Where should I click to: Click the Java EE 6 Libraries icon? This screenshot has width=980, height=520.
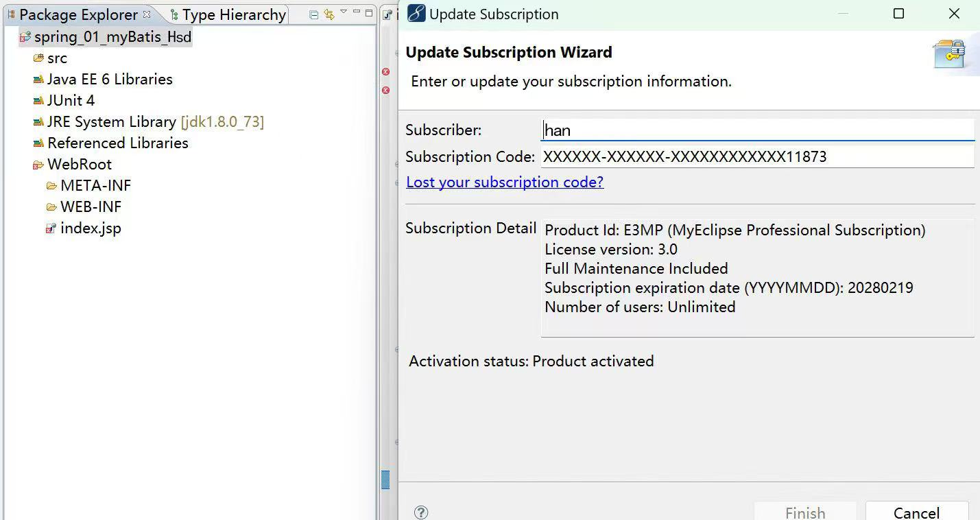click(x=38, y=80)
